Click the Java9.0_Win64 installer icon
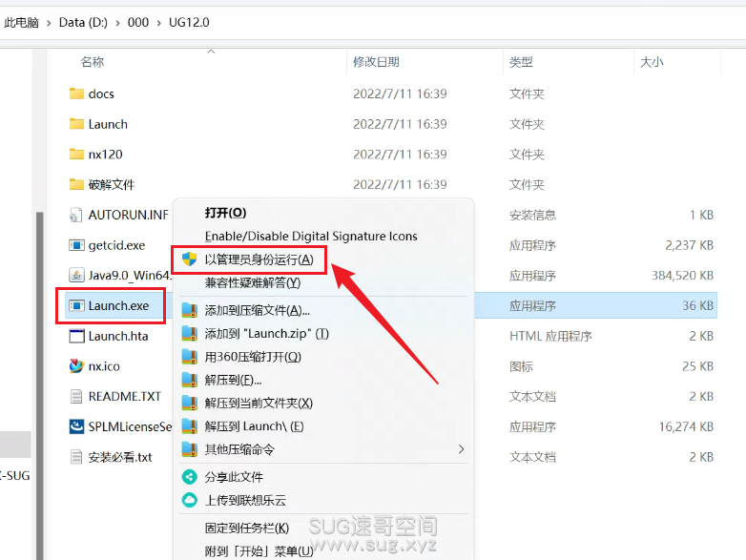 click(x=76, y=275)
